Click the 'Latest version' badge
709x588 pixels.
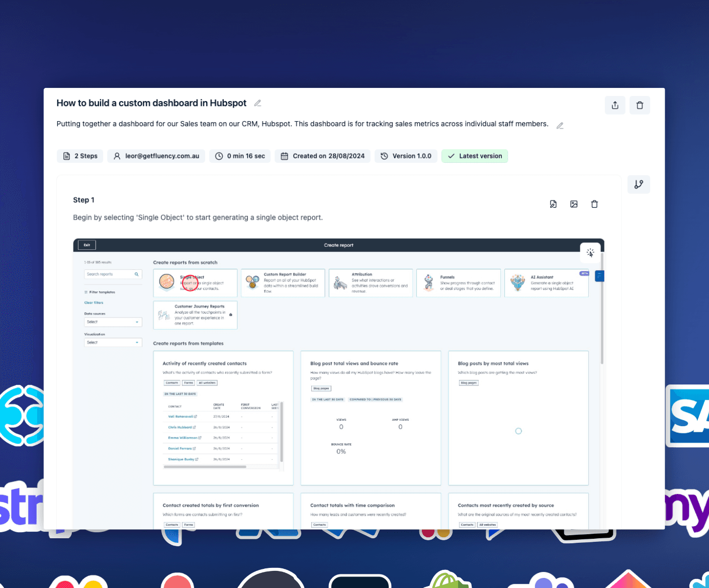(475, 156)
